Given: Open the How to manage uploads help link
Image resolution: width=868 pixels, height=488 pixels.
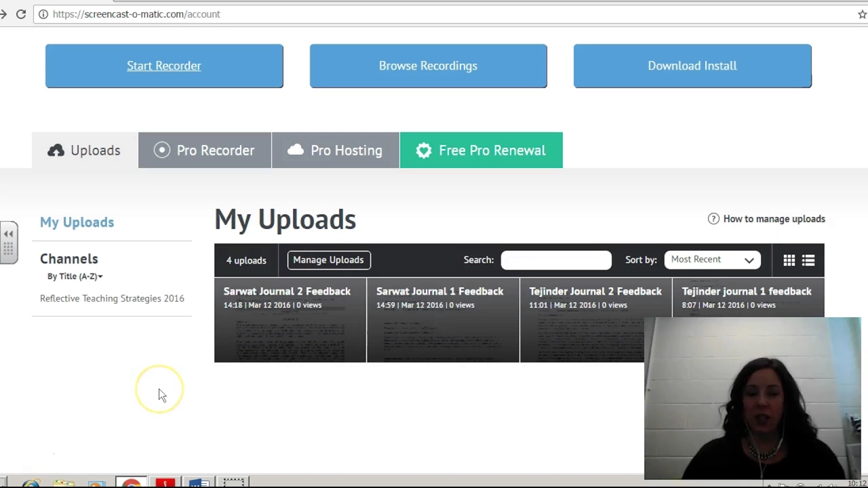Looking at the screenshot, I should [x=766, y=219].
